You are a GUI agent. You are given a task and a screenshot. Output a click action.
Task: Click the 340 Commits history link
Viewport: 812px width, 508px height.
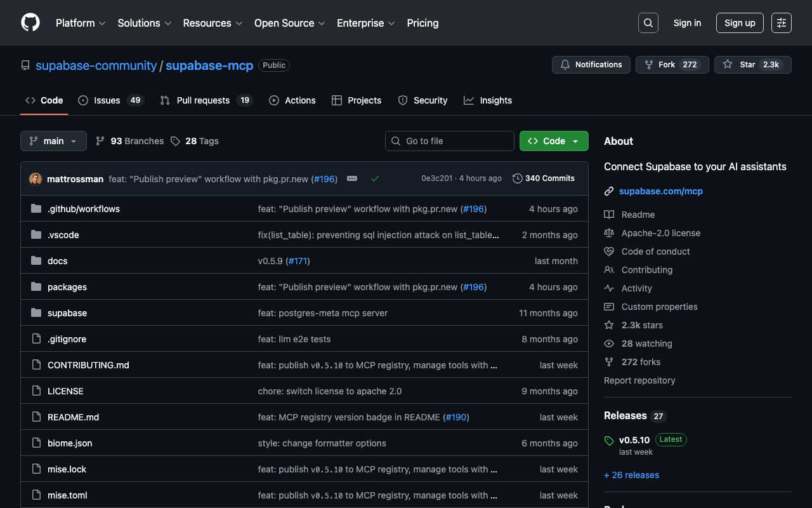[x=544, y=178]
